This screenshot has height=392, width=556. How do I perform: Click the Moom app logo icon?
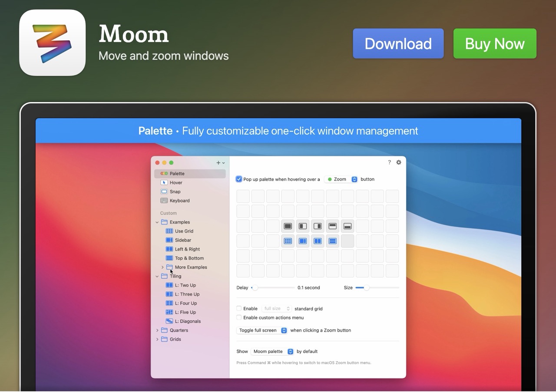click(52, 43)
